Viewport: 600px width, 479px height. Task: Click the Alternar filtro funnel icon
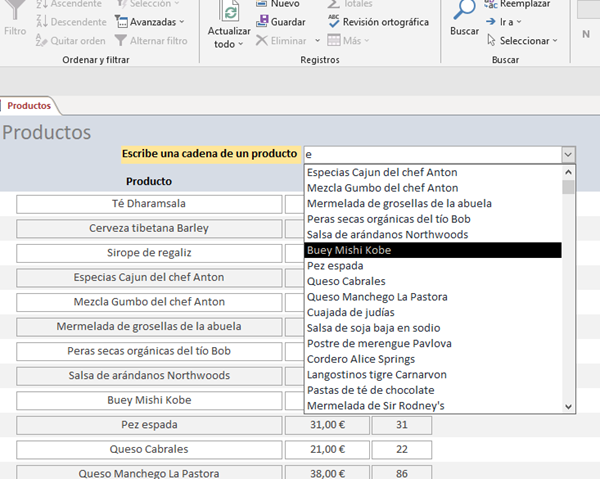pyautogui.click(x=122, y=41)
